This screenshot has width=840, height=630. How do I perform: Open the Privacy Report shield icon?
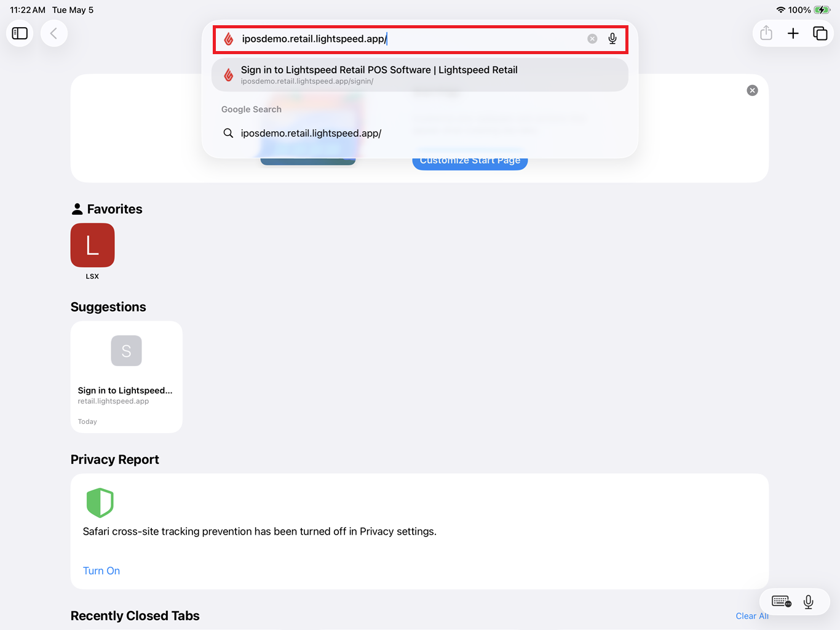[x=100, y=503]
